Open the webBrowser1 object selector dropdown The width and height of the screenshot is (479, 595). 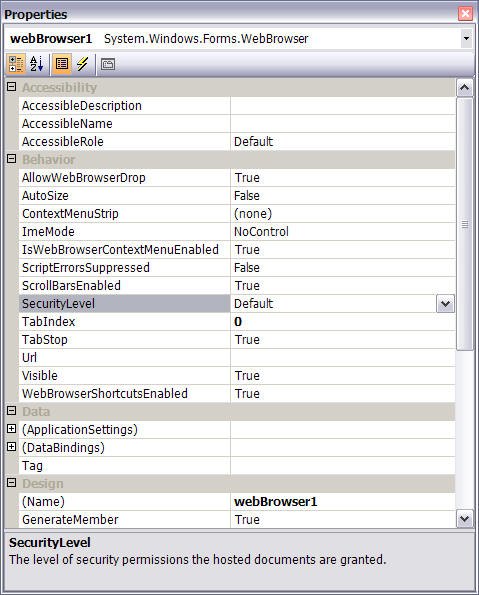point(466,38)
